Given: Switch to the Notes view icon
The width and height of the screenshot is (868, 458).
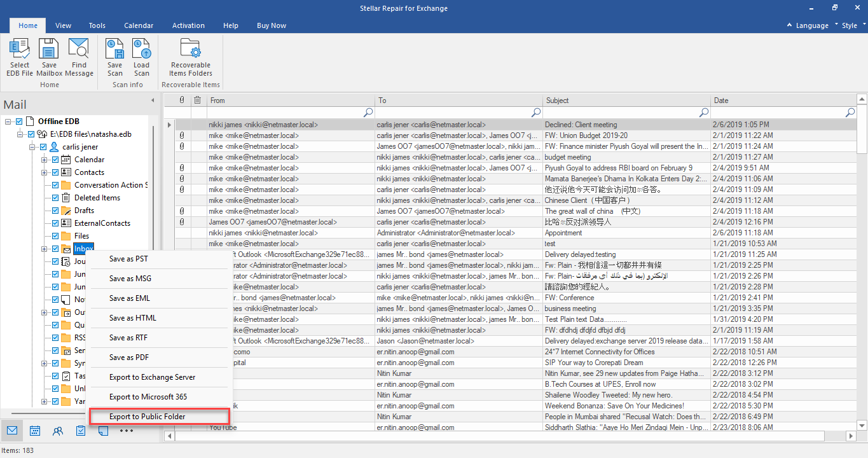Looking at the screenshot, I should pos(104,431).
